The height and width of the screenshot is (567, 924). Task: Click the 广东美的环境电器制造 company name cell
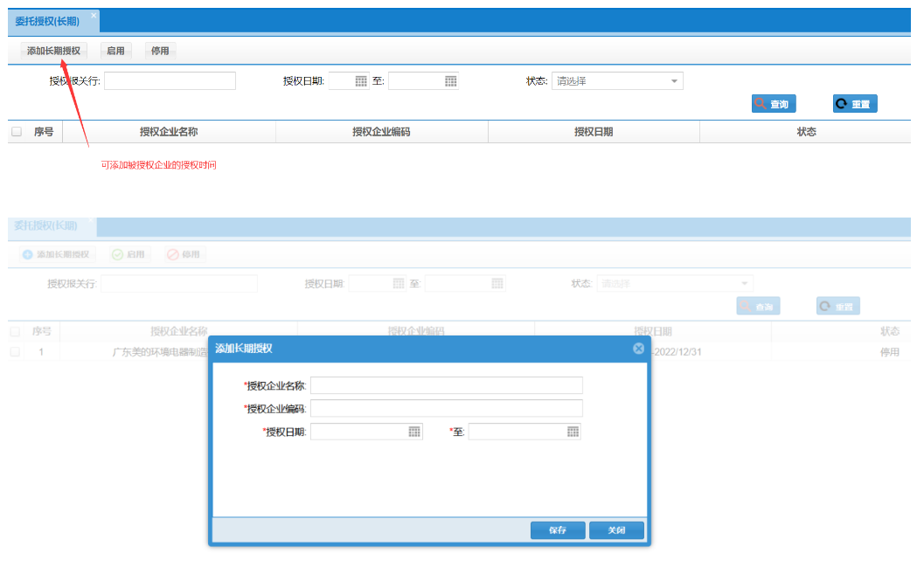pos(160,352)
